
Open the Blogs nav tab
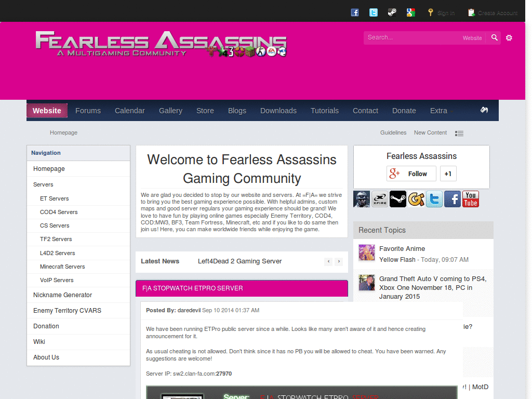[x=237, y=111]
